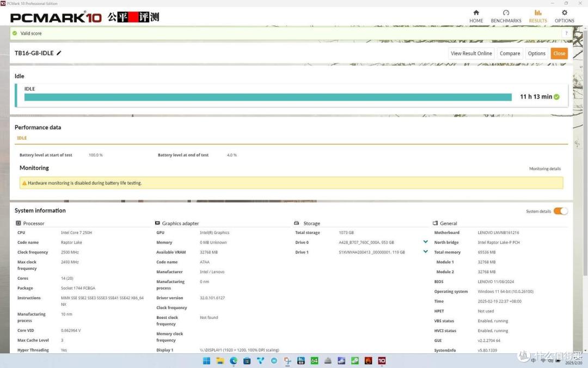Click the Processor section icon
Image resolution: width=588 pixels, height=368 pixels.
18,223
